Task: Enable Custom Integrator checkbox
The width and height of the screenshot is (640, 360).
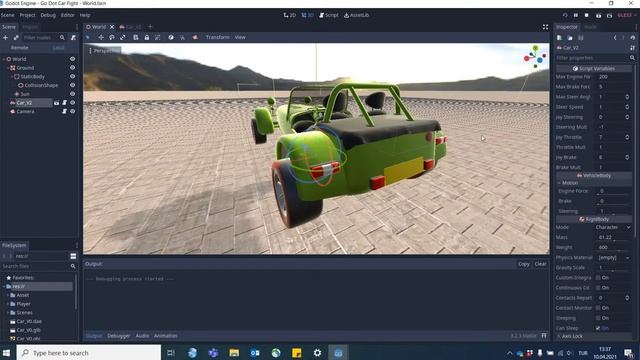Action: [598, 278]
